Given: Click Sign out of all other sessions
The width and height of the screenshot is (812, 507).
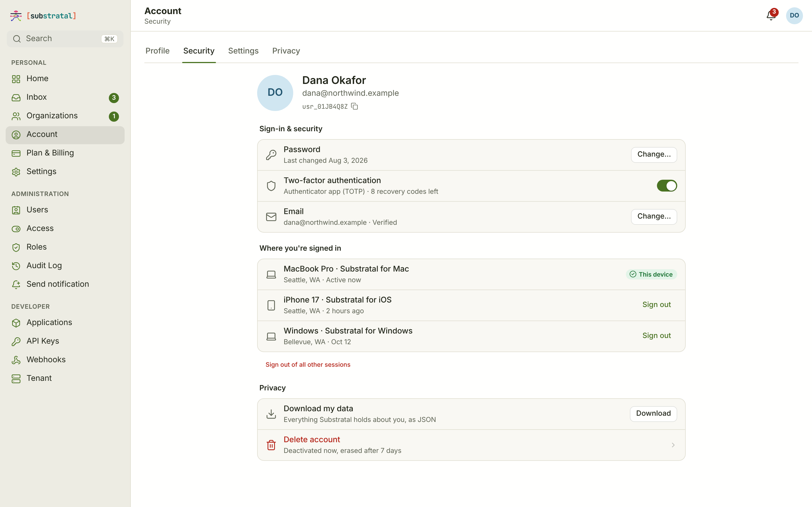Looking at the screenshot, I should (308, 364).
